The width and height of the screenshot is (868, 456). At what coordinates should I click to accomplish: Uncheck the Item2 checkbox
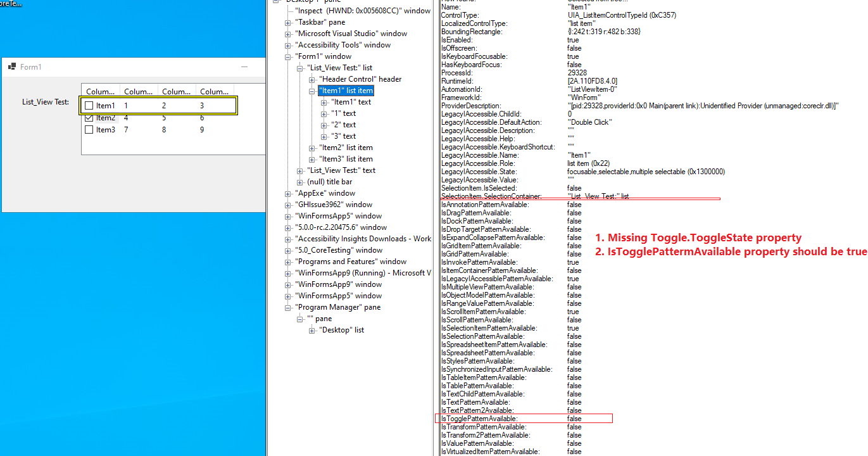coord(89,117)
